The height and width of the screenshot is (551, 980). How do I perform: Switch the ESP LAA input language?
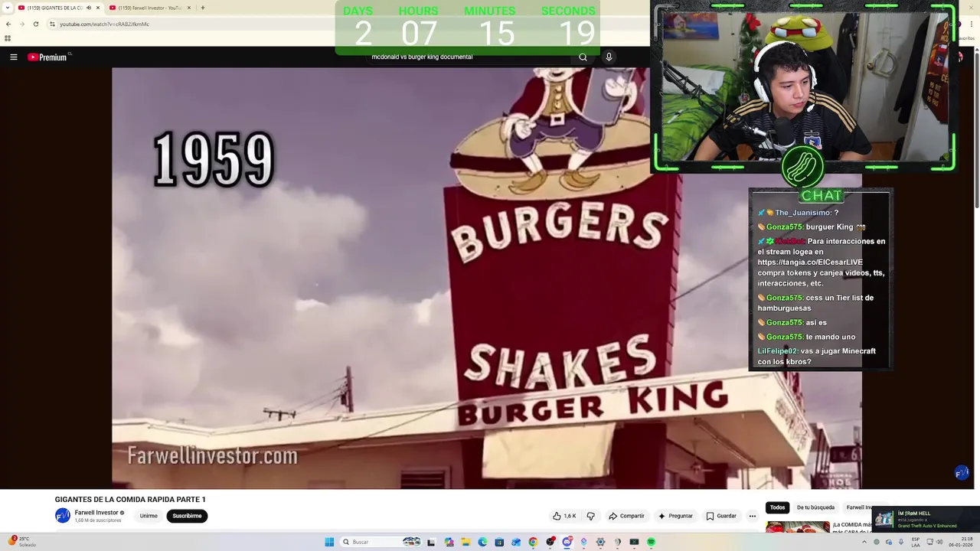pyautogui.click(x=916, y=542)
